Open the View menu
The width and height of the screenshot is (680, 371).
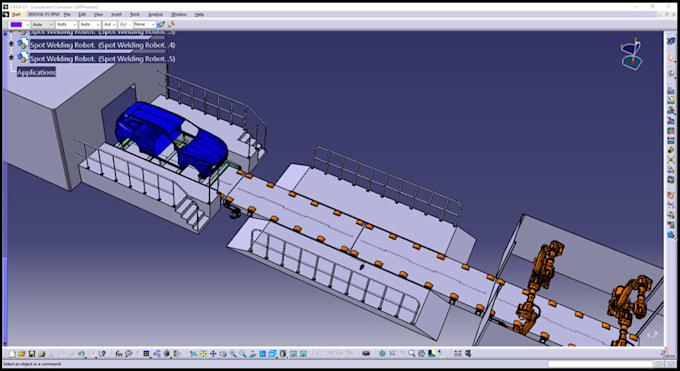98,14
